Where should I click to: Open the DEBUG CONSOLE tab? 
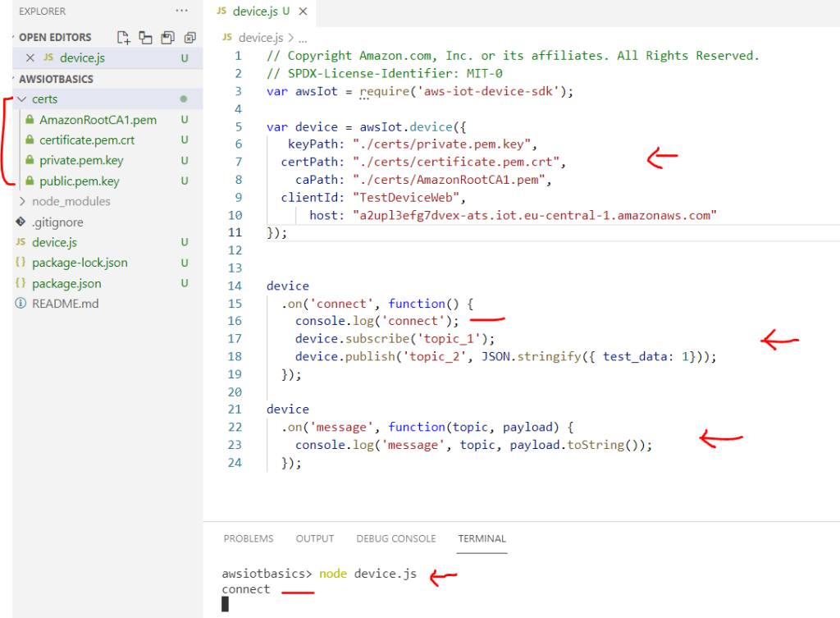pos(395,538)
